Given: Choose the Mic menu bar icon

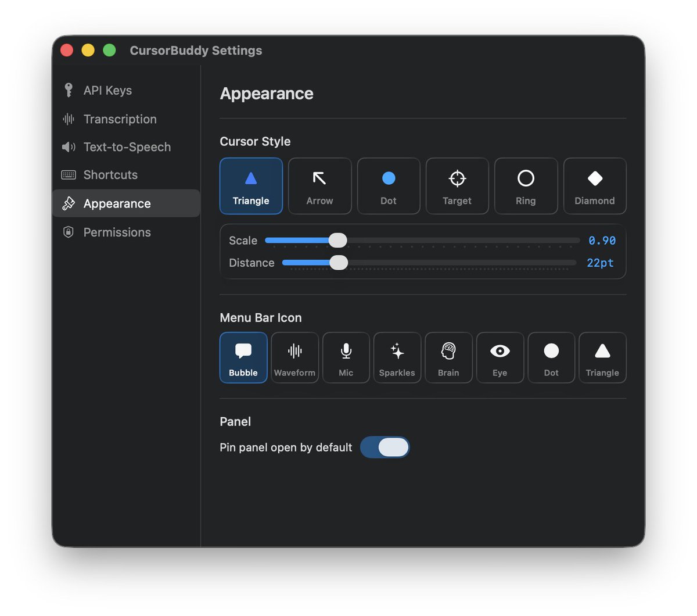Looking at the screenshot, I should click(x=346, y=357).
